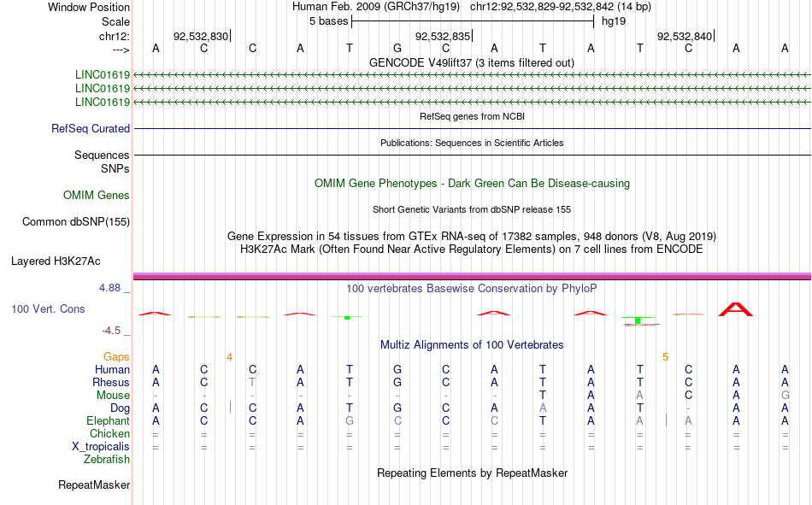Click the Layered H3K27Ac track label
Image resolution: width=812 pixels, height=505 pixels.
tap(56, 261)
